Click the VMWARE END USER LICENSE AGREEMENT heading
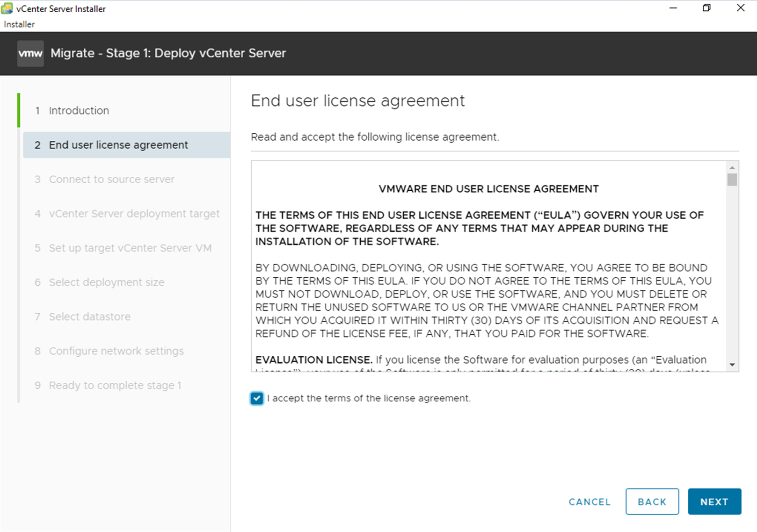The width and height of the screenshot is (757, 532). (x=488, y=189)
